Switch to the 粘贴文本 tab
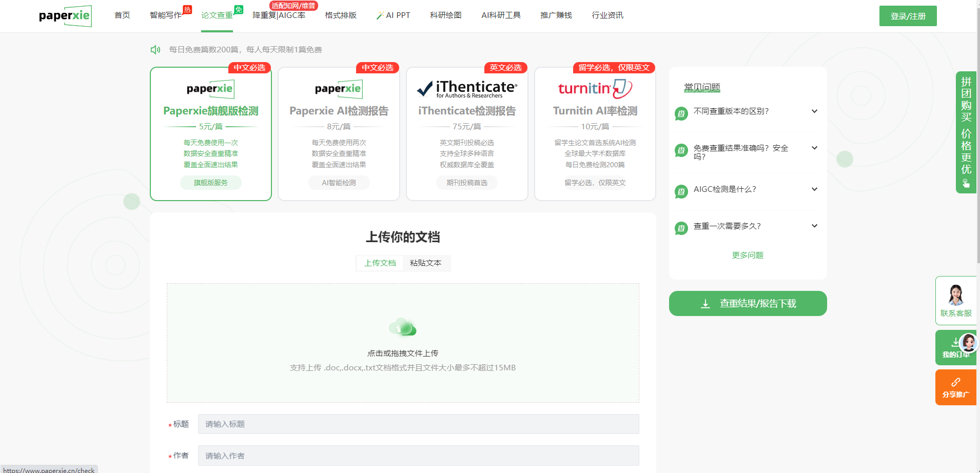Screen dimensions: 980x473 (426, 263)
